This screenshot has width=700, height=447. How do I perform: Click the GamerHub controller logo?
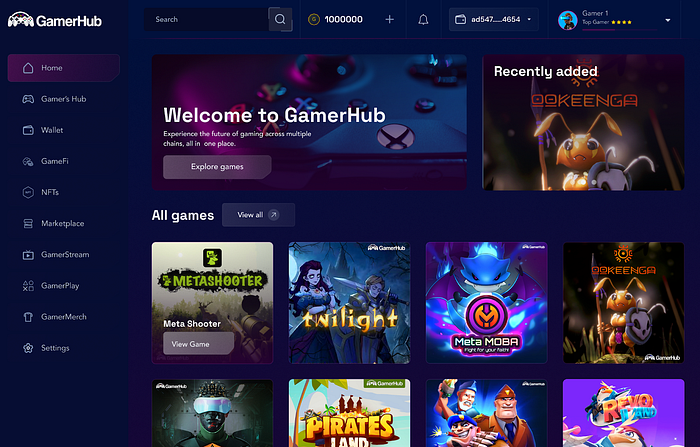(x=21, y=20)
